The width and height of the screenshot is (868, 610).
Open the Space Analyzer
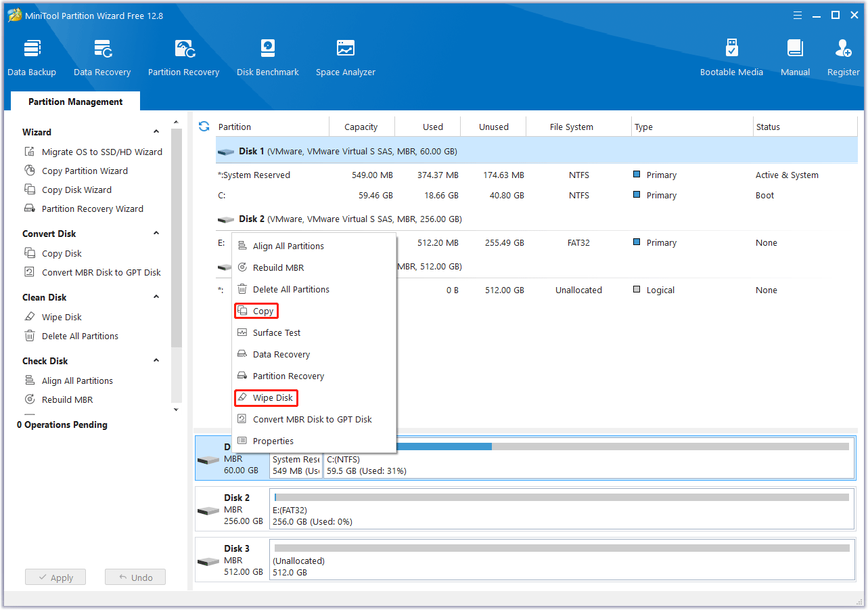pyautogui.click(x=345, y=58)
